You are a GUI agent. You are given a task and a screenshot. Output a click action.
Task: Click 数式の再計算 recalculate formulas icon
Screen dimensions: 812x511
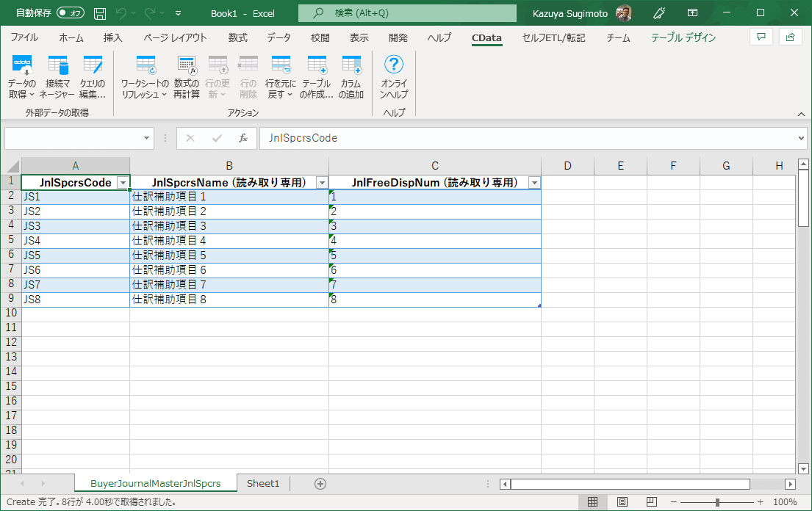187,77
